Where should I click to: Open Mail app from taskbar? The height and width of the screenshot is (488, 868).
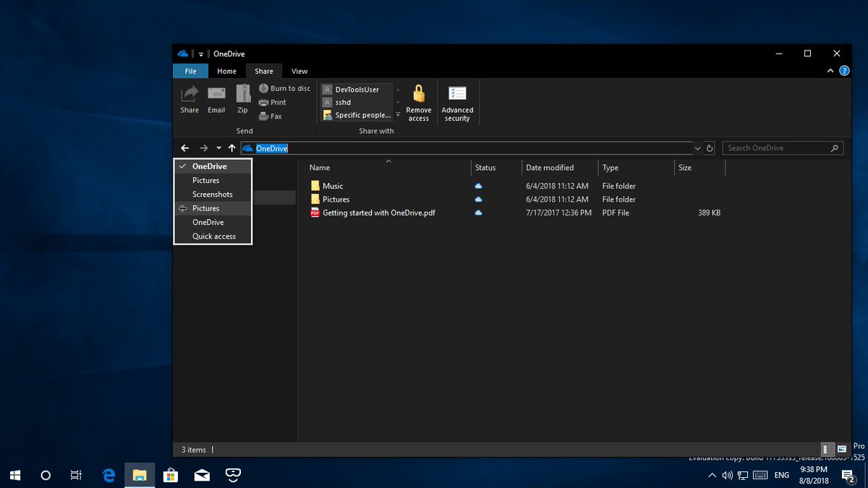click(202, 475)
